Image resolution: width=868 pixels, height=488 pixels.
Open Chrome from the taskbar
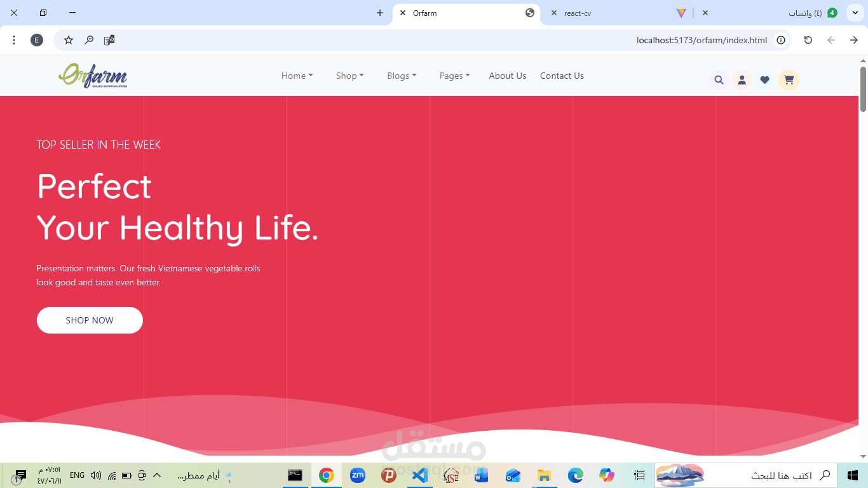pos(326,475)
